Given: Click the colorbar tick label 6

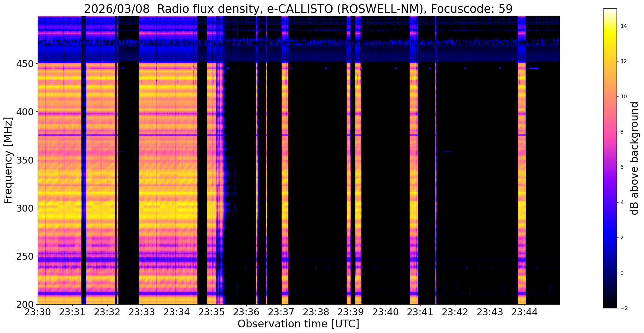Looking at the screenshot, I should click(622, 167).
